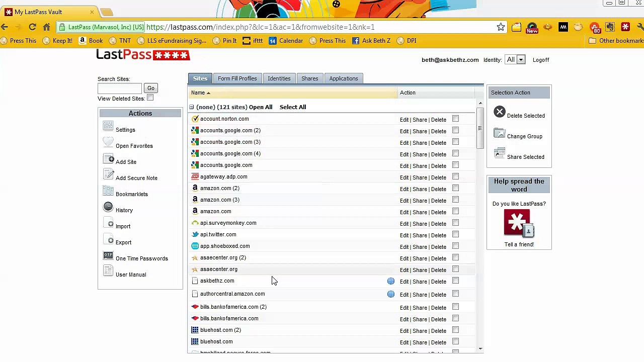Click the History clock icon
Image resolution: width=644 pixels, height=362 pixels.
pyautogui.click(x=108, y=207)
